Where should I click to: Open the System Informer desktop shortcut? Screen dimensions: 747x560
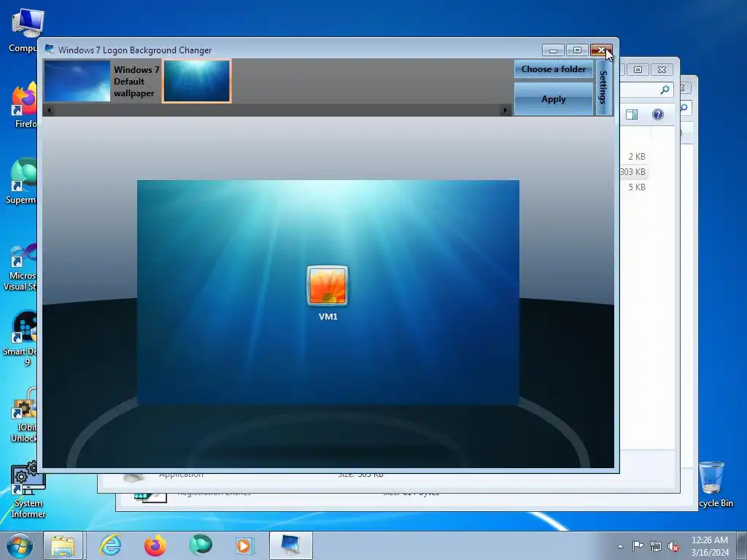(x=28, y=491)
